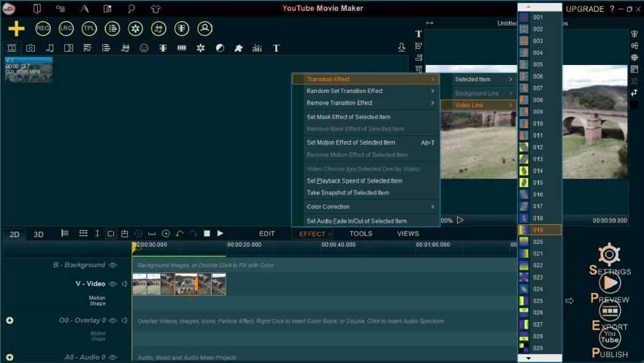
Task: Switch to 2D timeline mode
Action: [x=15, y=234]
